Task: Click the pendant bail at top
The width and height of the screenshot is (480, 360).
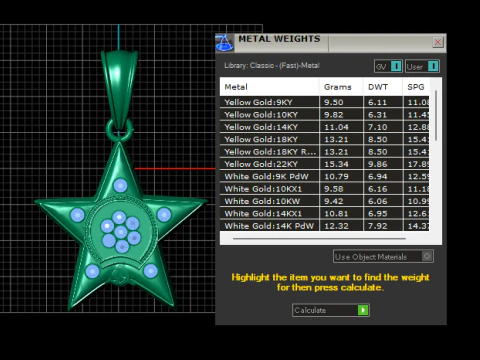Action: coord(119,89)
